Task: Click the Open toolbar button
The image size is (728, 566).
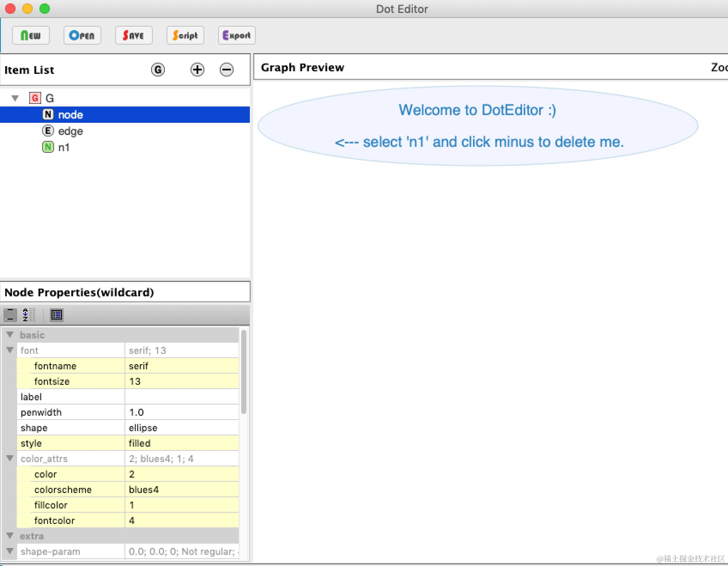Action: coord(82,35)
